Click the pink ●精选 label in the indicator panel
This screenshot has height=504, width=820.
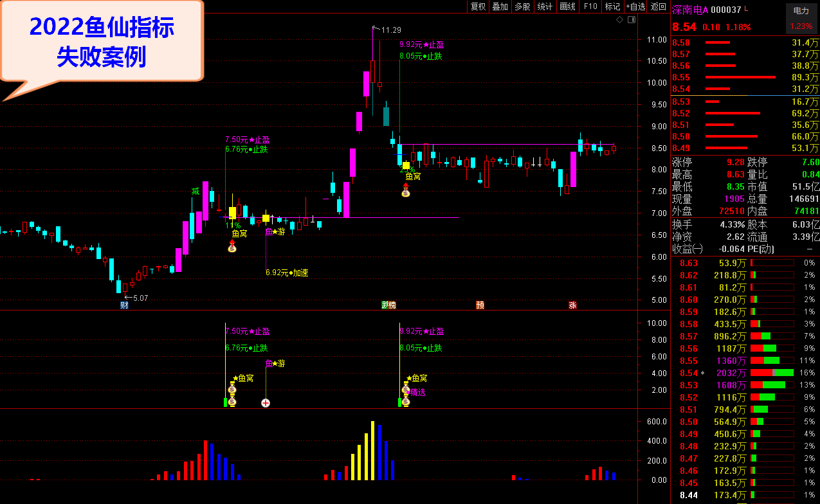(x=415, y=392)
